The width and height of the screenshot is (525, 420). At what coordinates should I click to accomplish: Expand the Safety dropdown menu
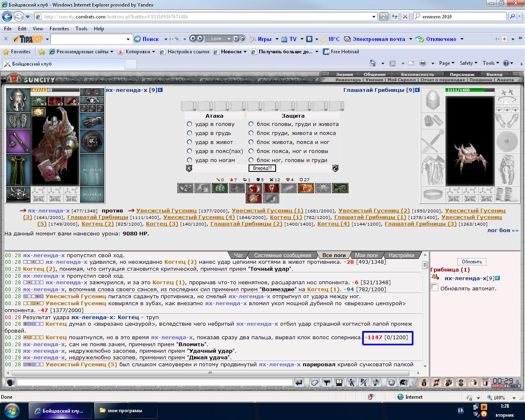[468, 63]
